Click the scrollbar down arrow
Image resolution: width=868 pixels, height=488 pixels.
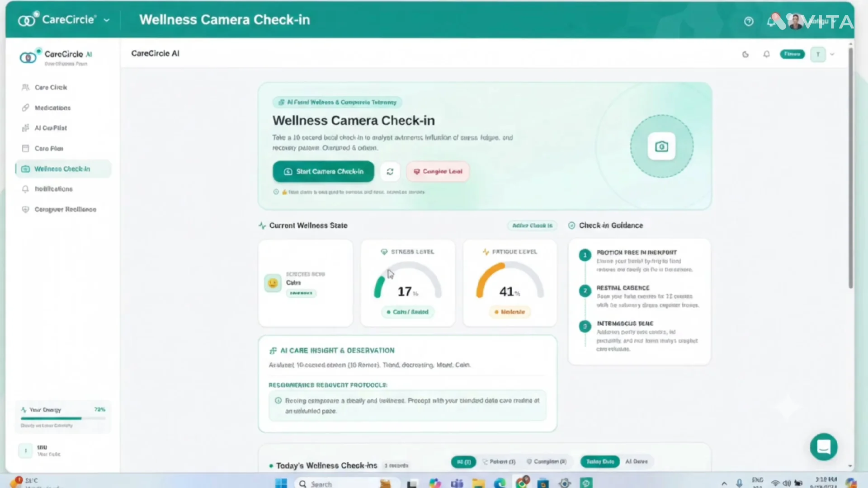point(850,466)
